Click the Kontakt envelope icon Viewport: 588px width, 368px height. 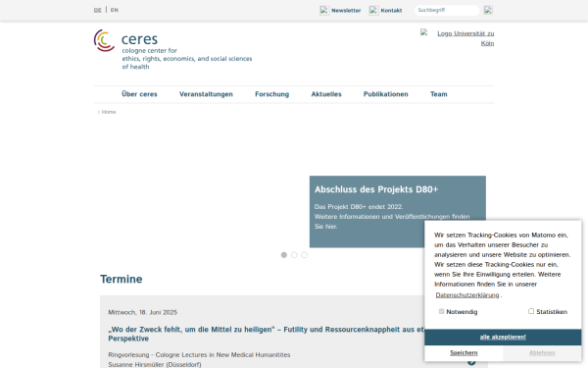click(x=373, y=11)
